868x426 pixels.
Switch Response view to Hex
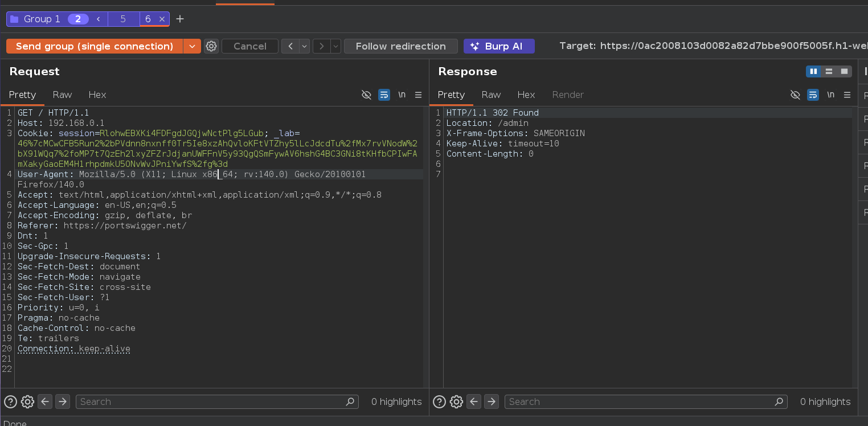(x=526, y=95)
